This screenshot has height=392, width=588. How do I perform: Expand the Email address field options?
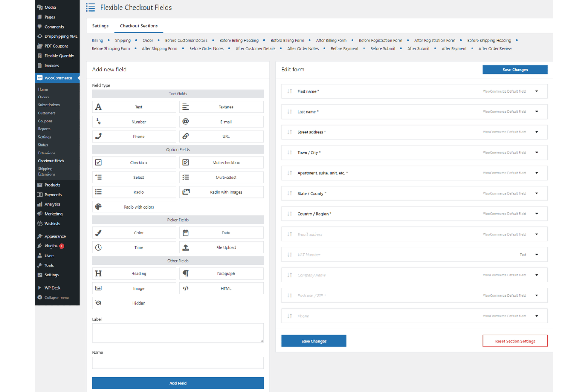click(536, 234)
